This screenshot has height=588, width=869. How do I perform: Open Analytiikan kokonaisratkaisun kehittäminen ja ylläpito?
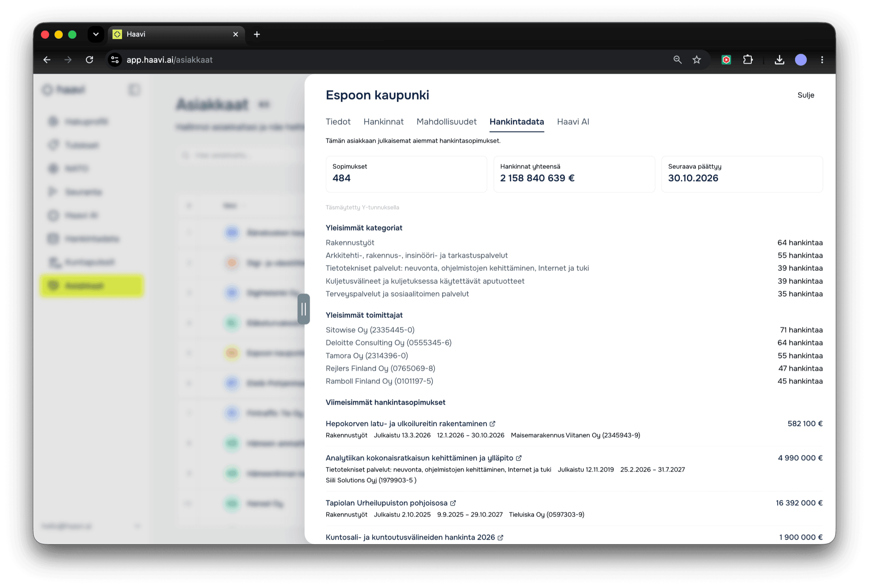419,458
